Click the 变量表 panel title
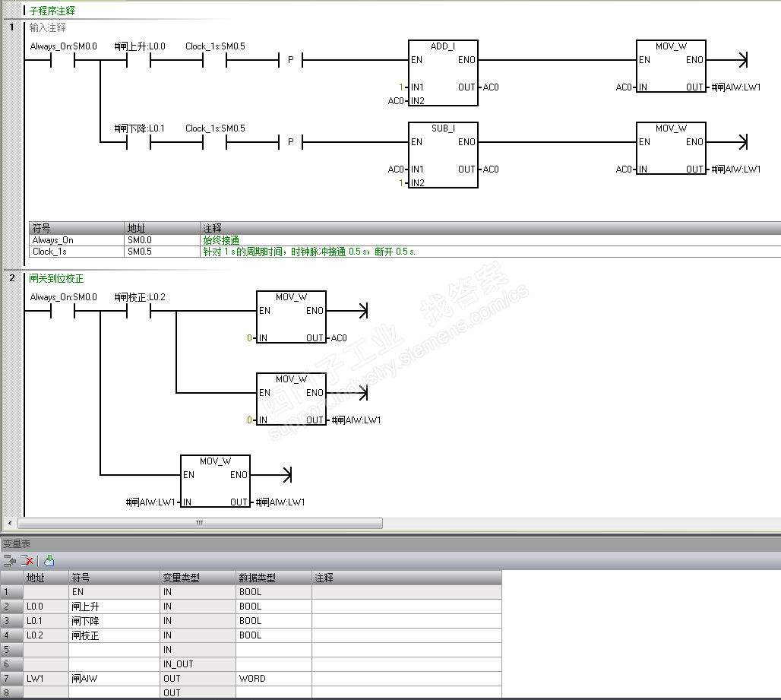The width and height of the screenshot is (781, 700). pos(17,543)
